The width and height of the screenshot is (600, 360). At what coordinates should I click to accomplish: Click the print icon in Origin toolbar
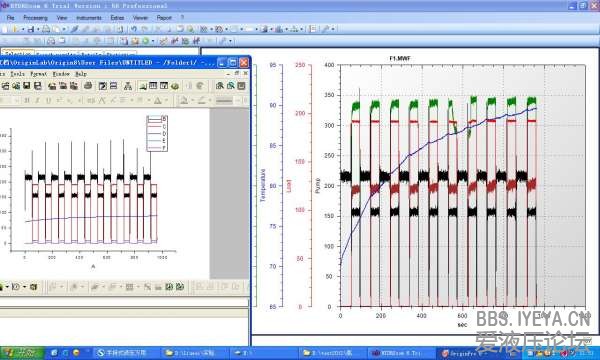[88, 86]
